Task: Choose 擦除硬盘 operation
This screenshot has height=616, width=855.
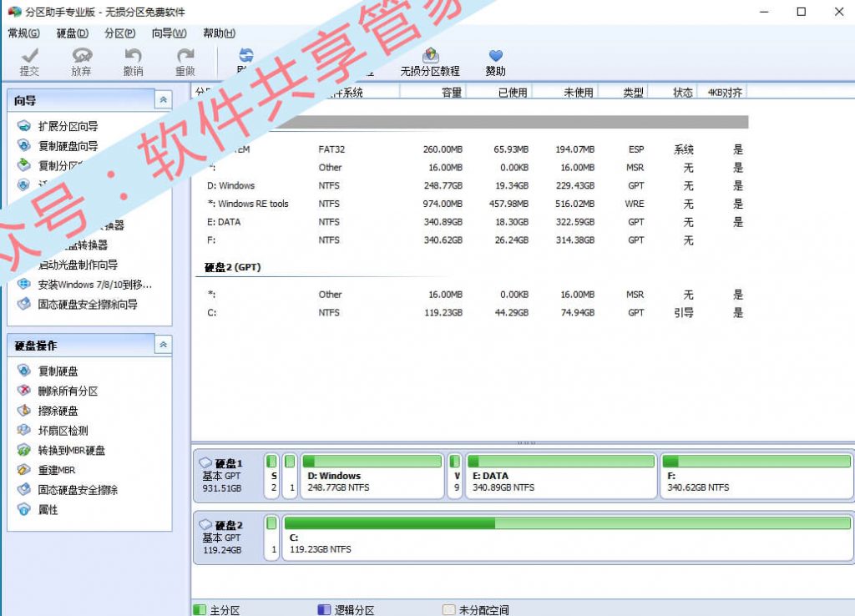Action: [x=58, y=411]
